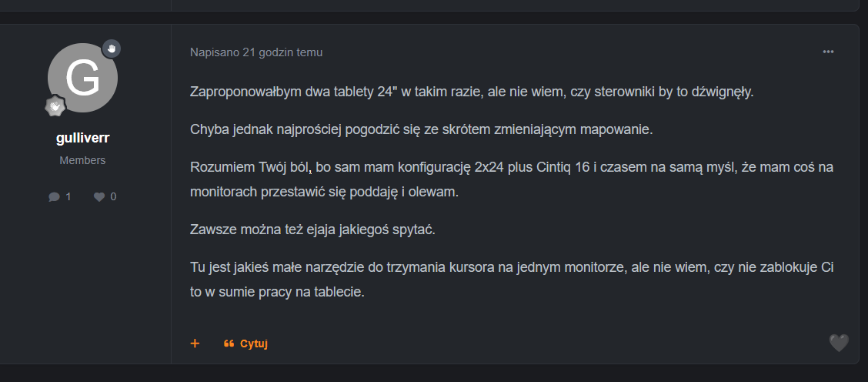Open the post options three-dot menu

(828, 52)
